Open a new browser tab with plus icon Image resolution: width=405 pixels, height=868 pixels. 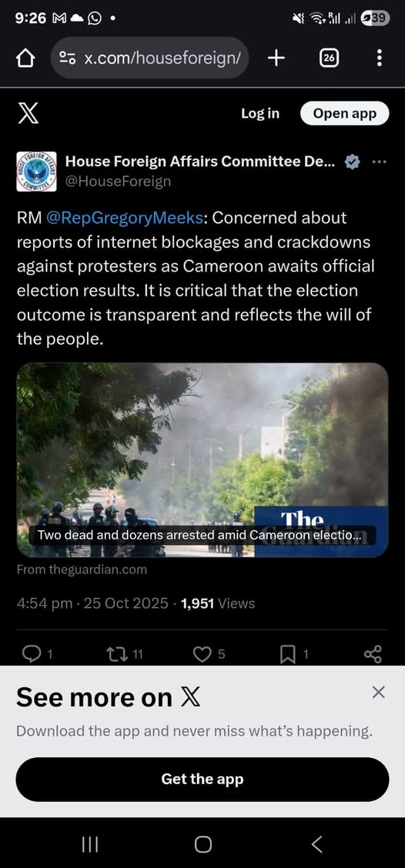[x=276, y=58]
